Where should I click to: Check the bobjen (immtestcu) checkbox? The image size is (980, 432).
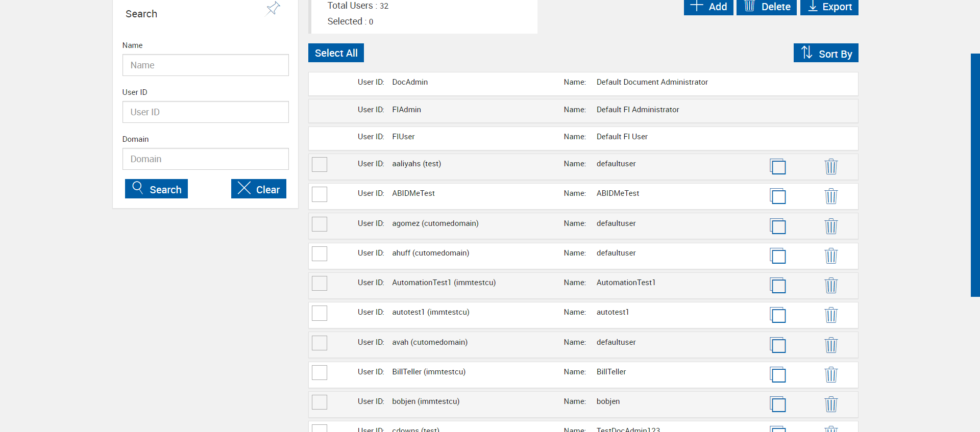coord(320,402)
